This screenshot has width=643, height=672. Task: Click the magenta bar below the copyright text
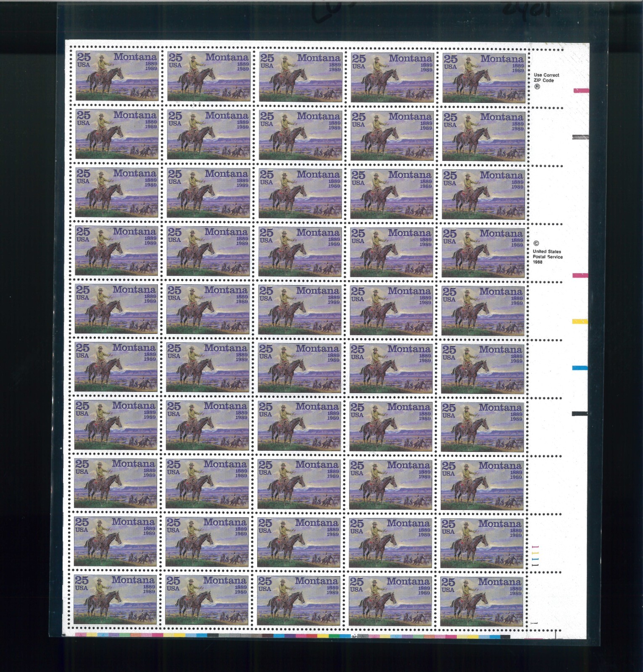(580, 276)
